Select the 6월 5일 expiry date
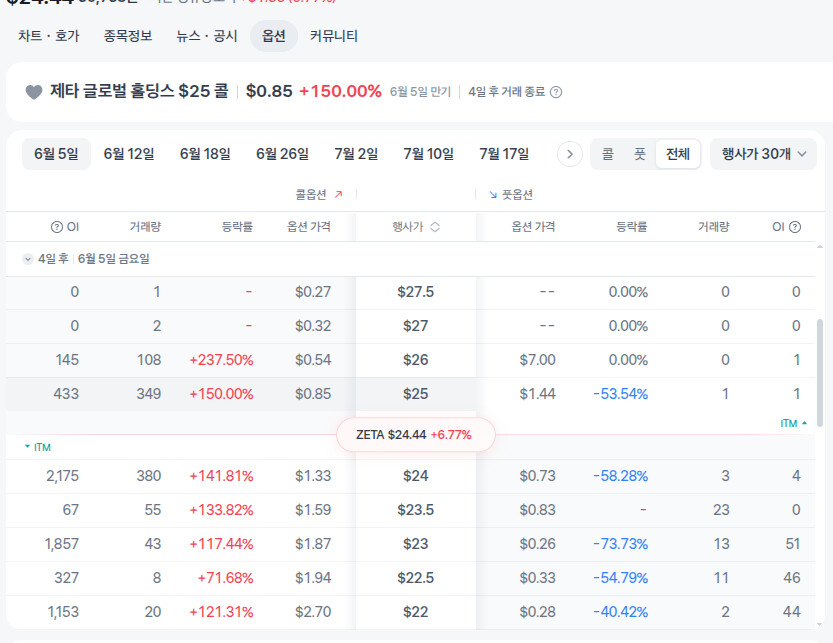Screen dimensions: 833x643 pyautogui.click(x=56, y=154)
